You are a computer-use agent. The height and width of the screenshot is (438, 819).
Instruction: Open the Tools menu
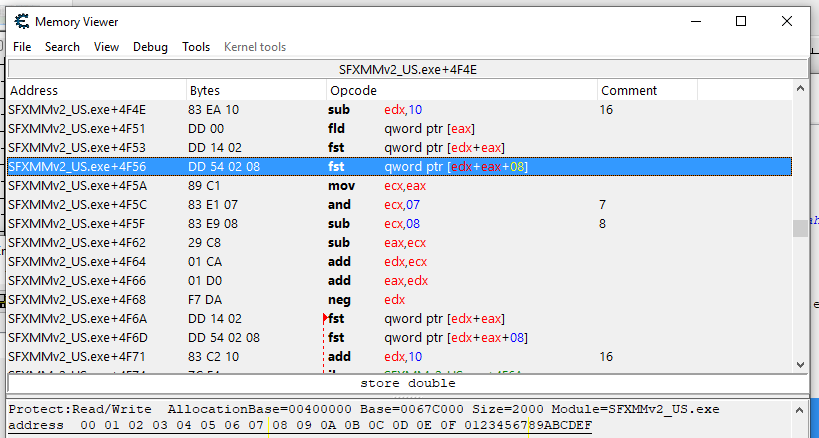point(196,47)
